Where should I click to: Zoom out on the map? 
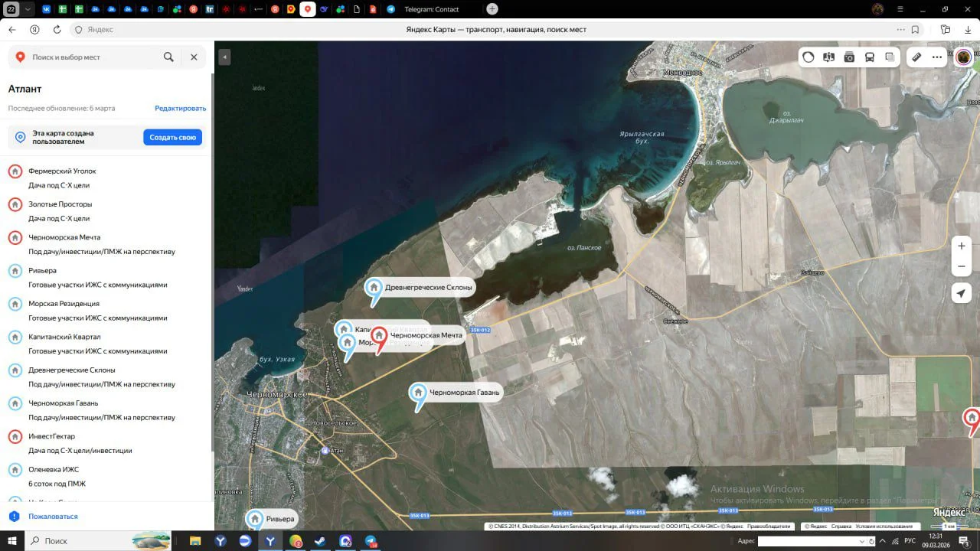962,266
